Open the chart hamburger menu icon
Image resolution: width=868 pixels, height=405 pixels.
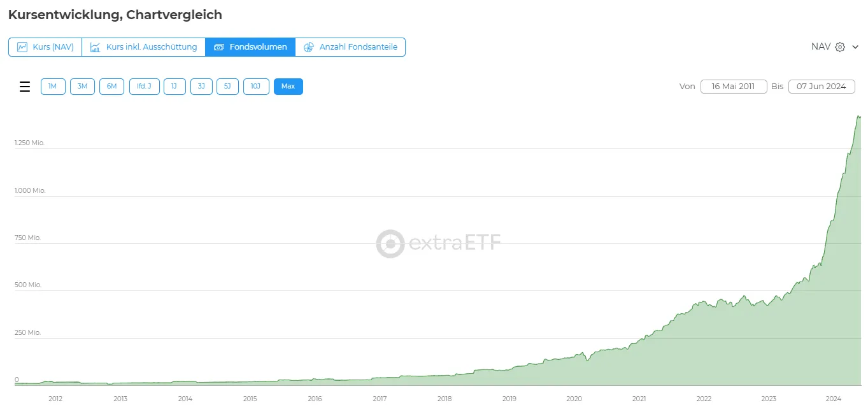25,87
